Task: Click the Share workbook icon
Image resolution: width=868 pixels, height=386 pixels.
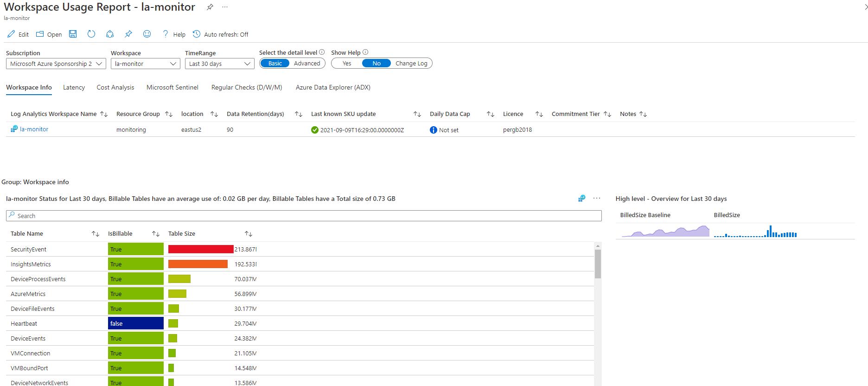Action: [110, 34]
